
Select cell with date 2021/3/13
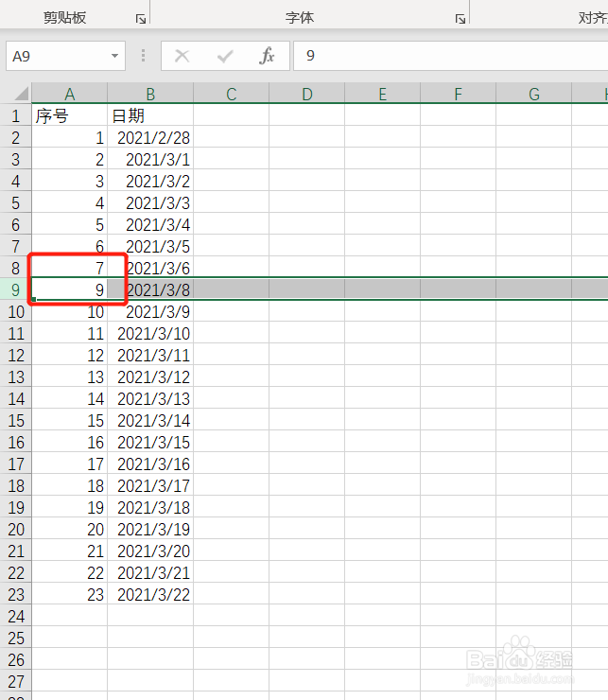coord(150,398)
